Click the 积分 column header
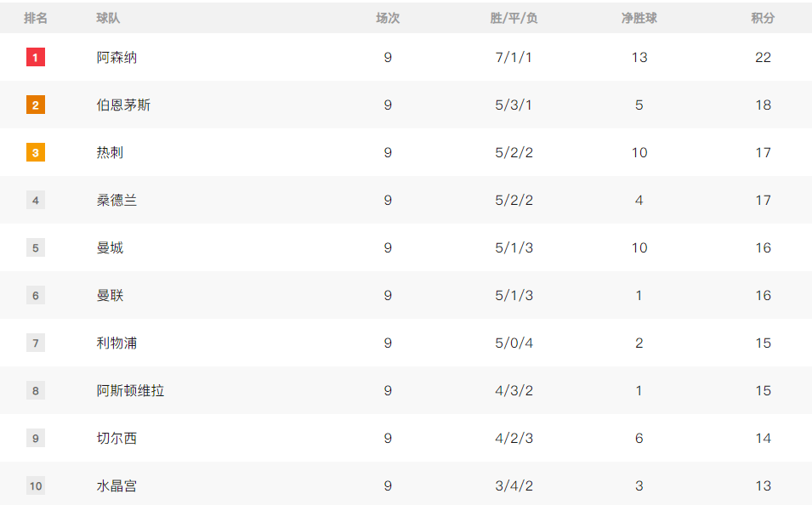 click(763, 18)
